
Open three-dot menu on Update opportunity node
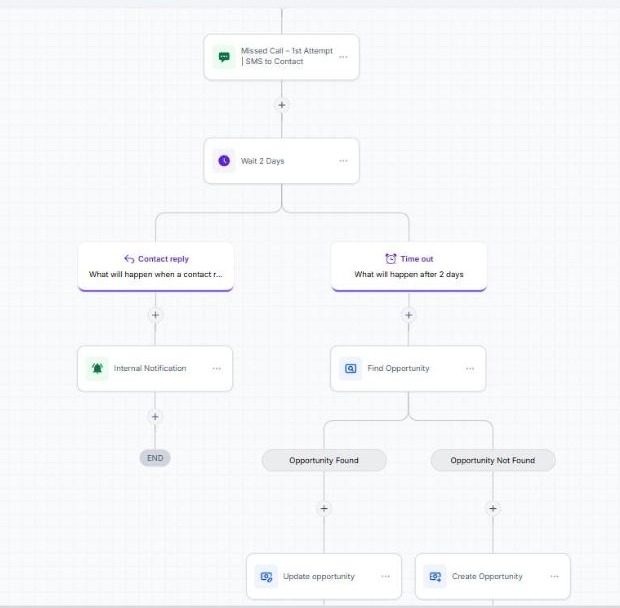click(386, 577)
